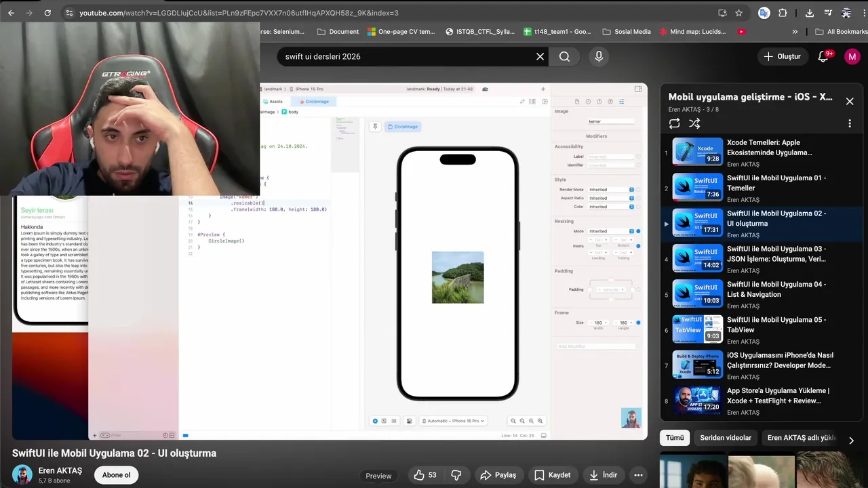Image resolution: width=868 pixels, height=488 pixels.
Task: Open the Eren AKTAŞ channel avatar
Action: (22, 475)
